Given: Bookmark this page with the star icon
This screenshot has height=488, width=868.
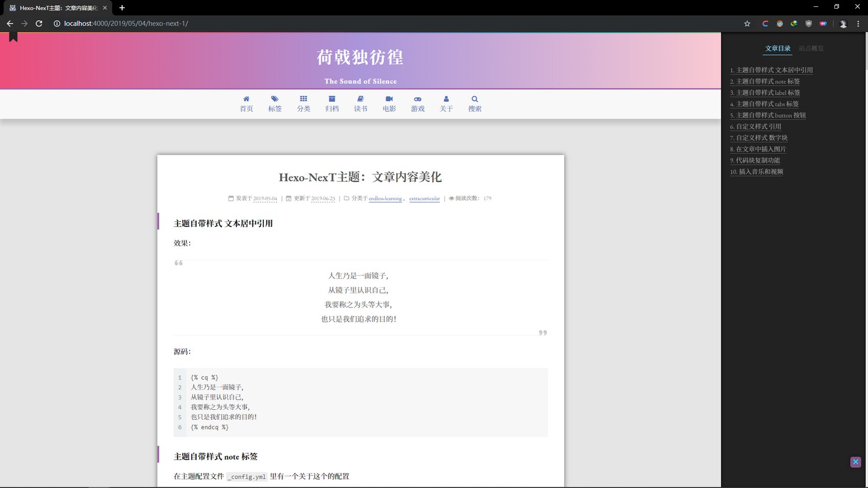Looking at the screenshot, I should pos(747,24).
